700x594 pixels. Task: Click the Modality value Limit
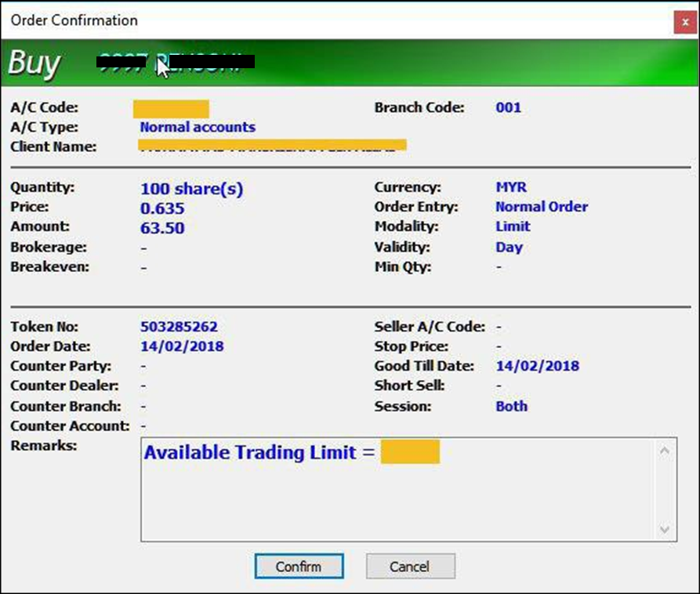513,226
